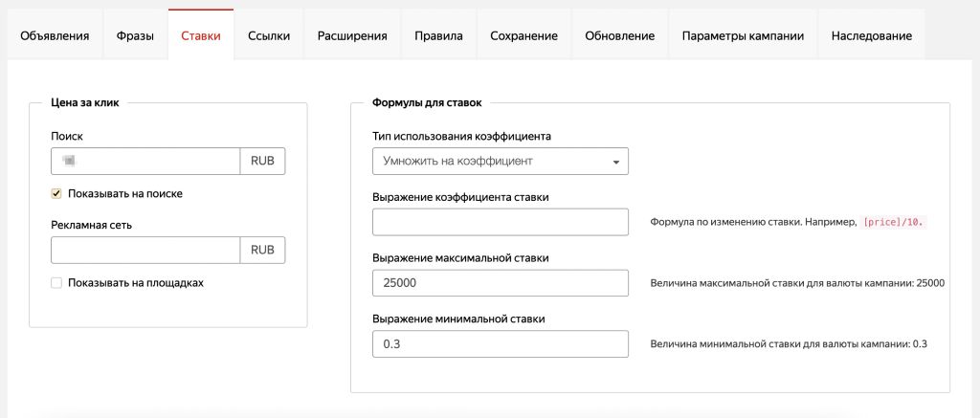Expand the Тип использования коэффициента dropdown
Screen dimensions: 980x418
[500, 162]
